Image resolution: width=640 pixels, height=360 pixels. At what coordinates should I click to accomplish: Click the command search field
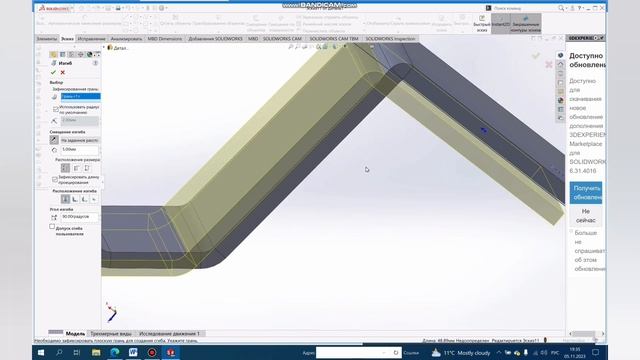tap(524, 8)
